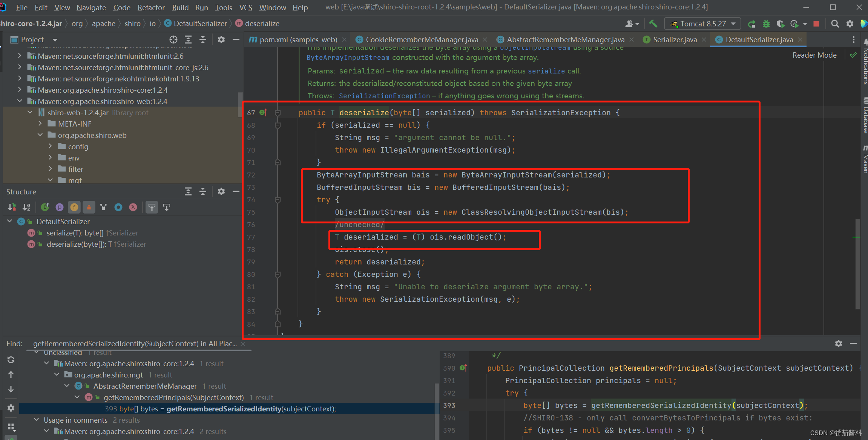
Task: Open Project panel gear options
Action: [x=221, y=40]
